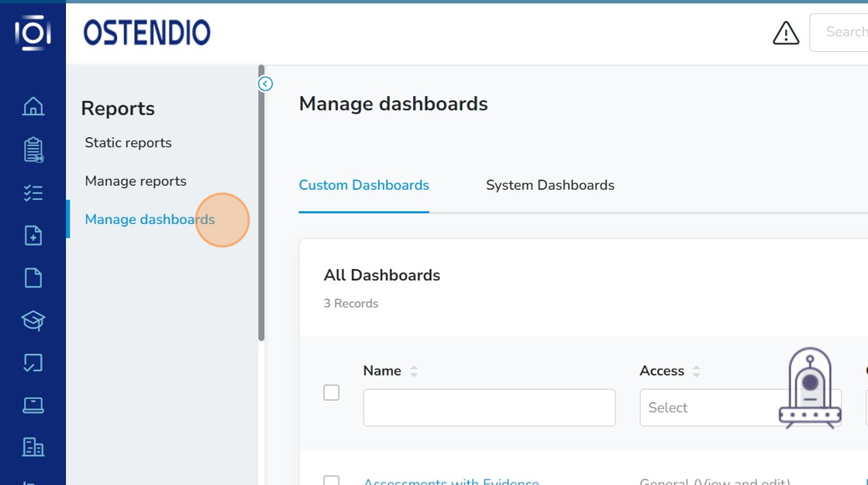This screenshot has height=485, width=868.
Task: Click the checkbox-square icon in the sidebar
Action: [x=33, y=363]
